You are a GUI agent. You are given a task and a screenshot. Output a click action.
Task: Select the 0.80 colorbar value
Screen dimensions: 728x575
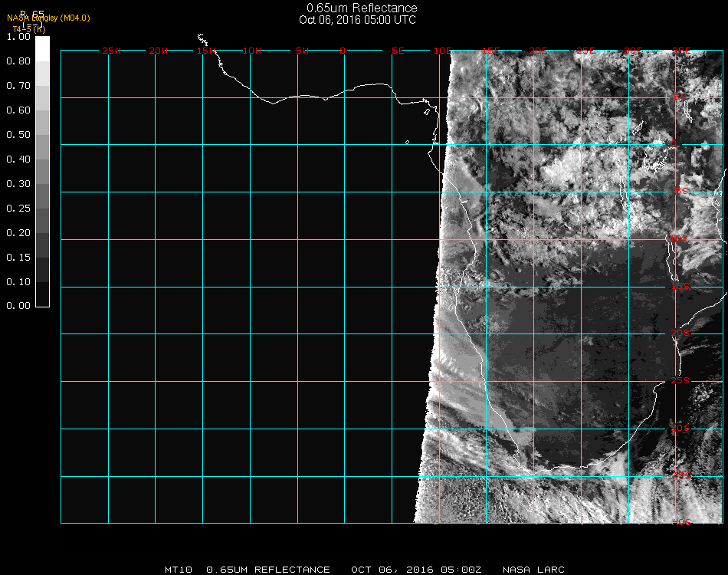coord(18,61)
